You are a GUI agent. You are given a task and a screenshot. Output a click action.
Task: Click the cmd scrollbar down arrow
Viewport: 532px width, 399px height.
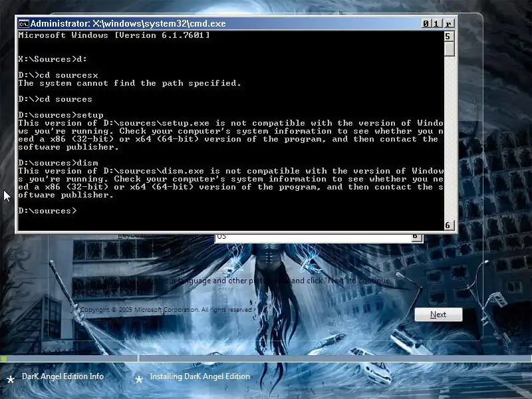[449, 225]
